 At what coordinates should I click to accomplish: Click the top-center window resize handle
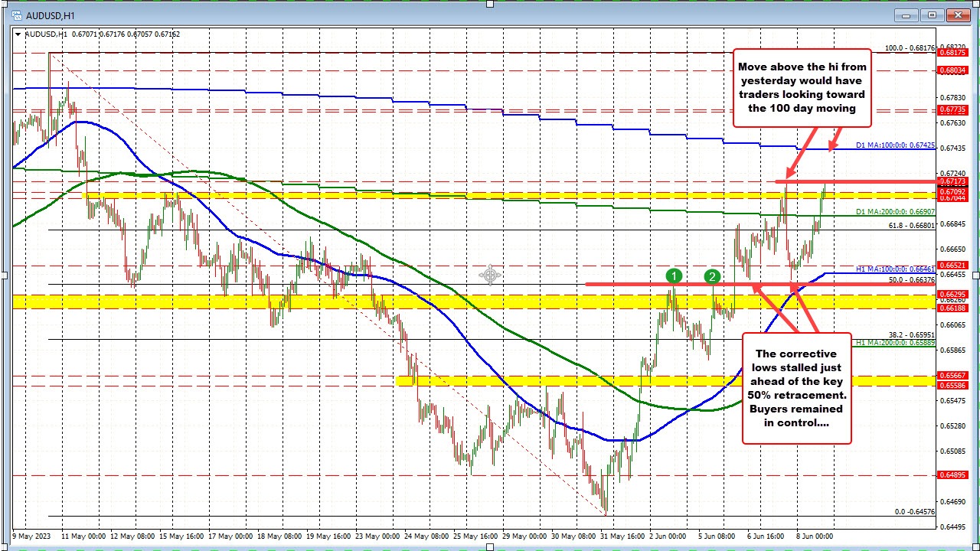point(490,4)
